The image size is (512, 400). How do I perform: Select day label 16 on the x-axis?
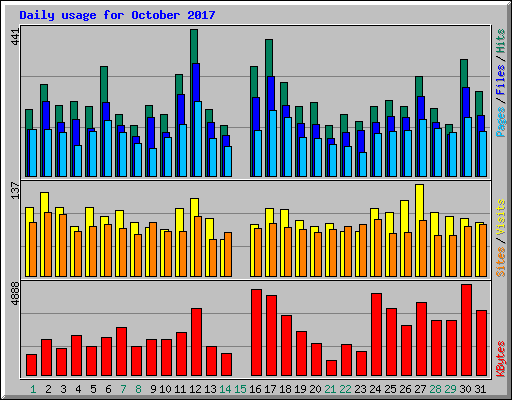255,389
